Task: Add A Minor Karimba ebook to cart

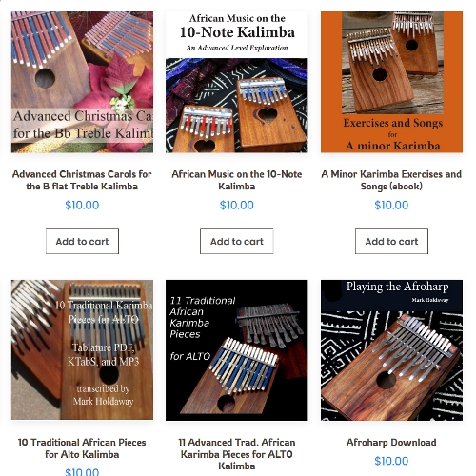Action: pyautogui.click(x=391, y=242)
